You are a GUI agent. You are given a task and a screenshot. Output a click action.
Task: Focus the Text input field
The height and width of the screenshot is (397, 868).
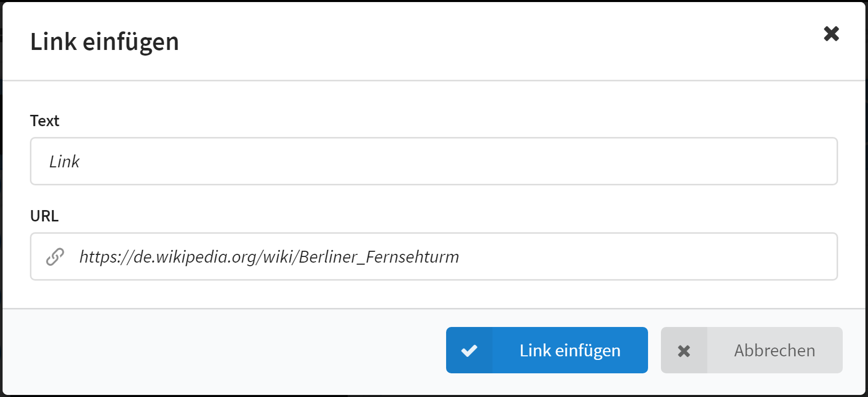(x=434, y=161)
